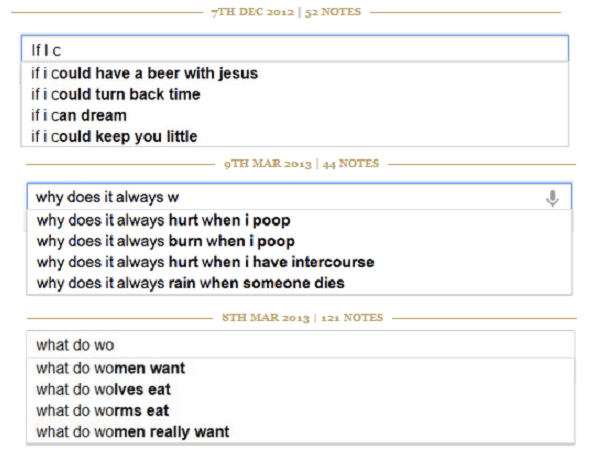This screenshot has height=459, width=600.
Task: Click the 'why does it always w' search field
Action: point(299,197)
